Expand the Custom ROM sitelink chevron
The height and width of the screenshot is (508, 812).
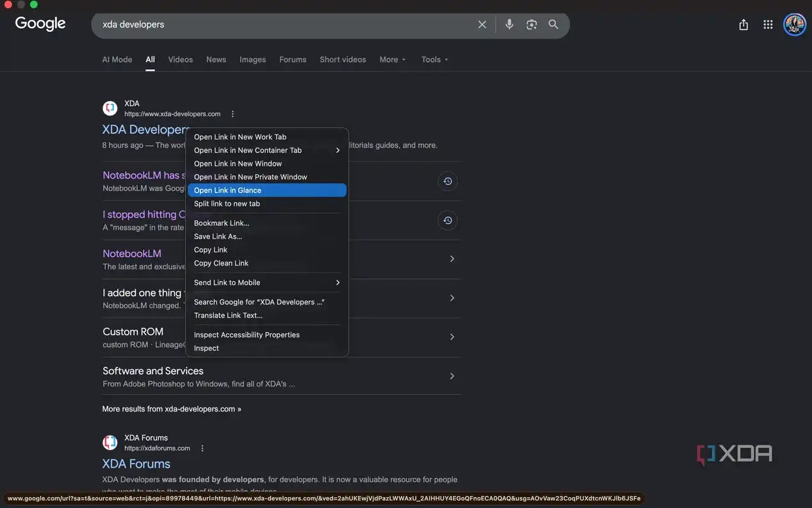452,337
